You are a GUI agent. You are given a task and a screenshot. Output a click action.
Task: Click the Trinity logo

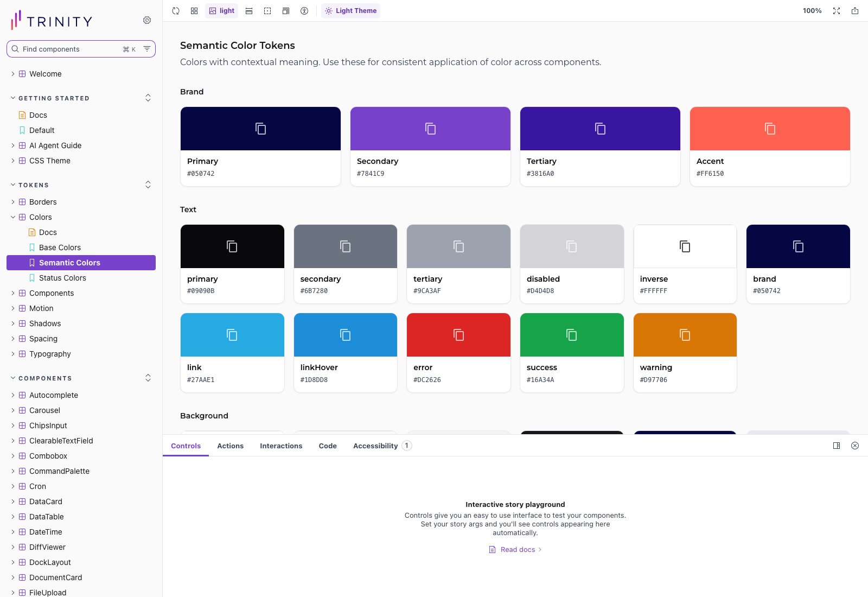(x=52, y=20)
